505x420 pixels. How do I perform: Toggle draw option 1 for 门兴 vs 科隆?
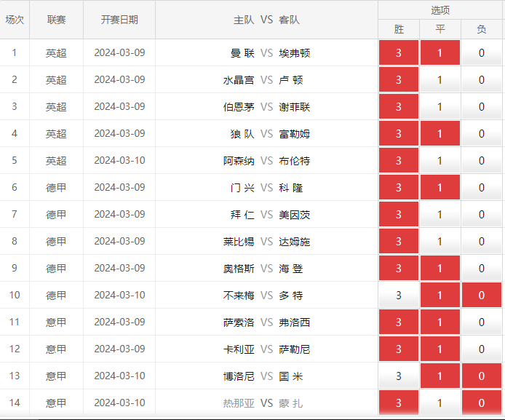[440, 188]
